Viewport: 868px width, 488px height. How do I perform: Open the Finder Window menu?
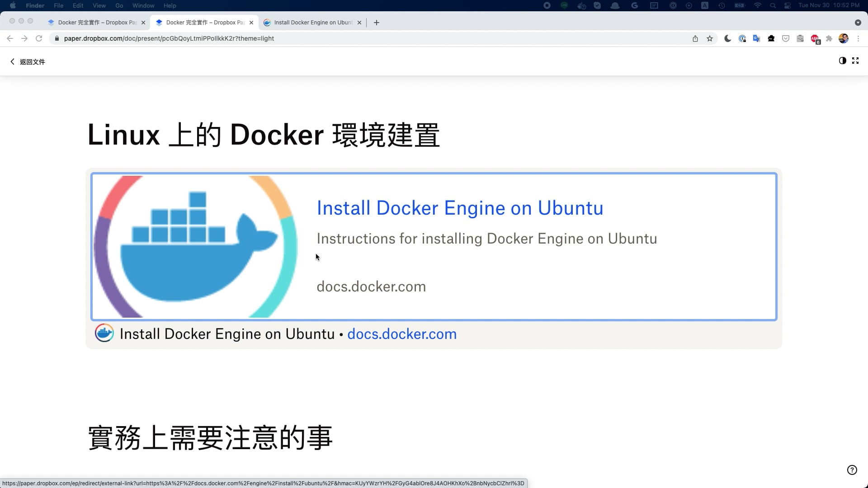(x=143, y=5)
